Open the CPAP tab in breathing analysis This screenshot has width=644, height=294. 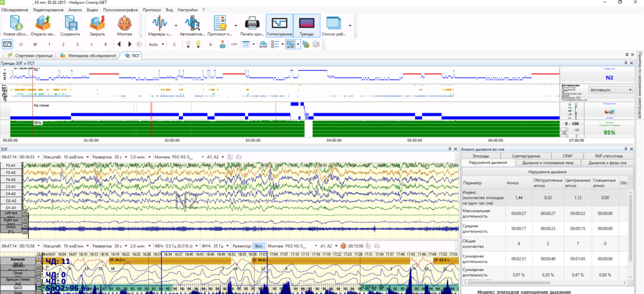(x=567, y=156)
